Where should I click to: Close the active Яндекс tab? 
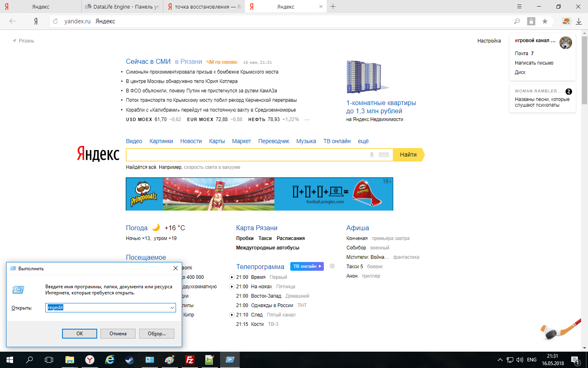point(321,7)
